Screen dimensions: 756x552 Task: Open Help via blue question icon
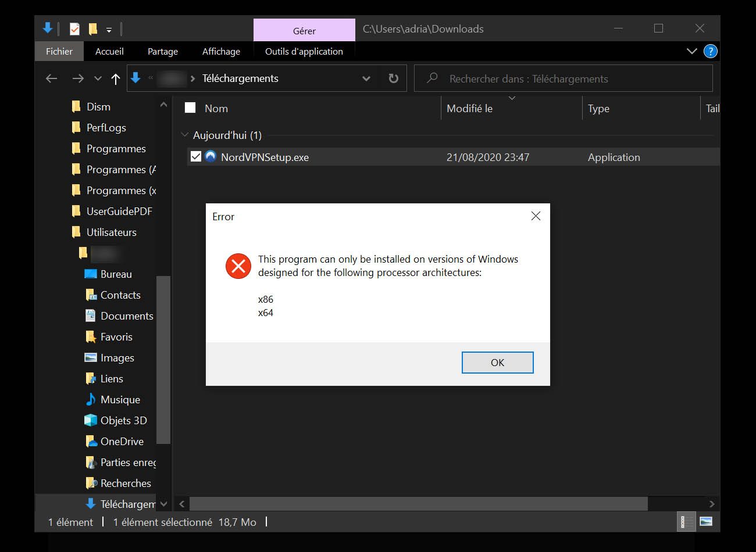710,51
